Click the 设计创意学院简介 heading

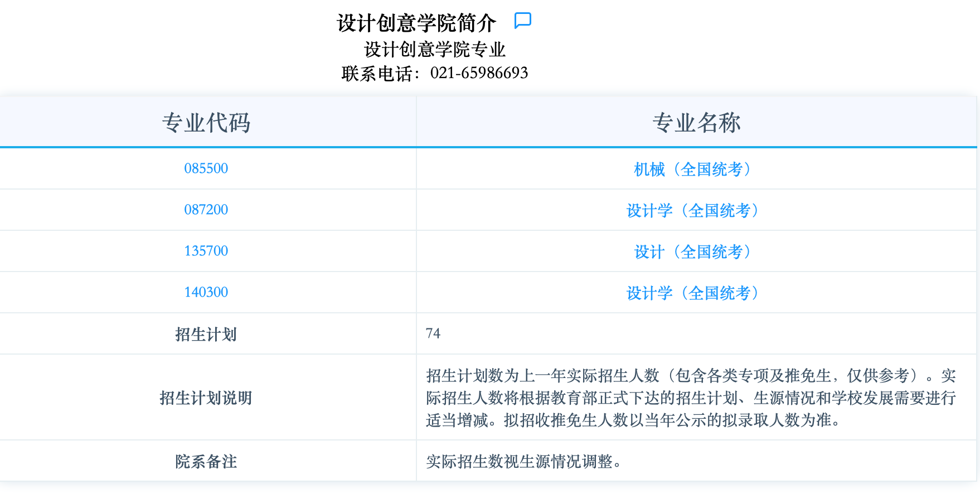click(x=416, y=23)
